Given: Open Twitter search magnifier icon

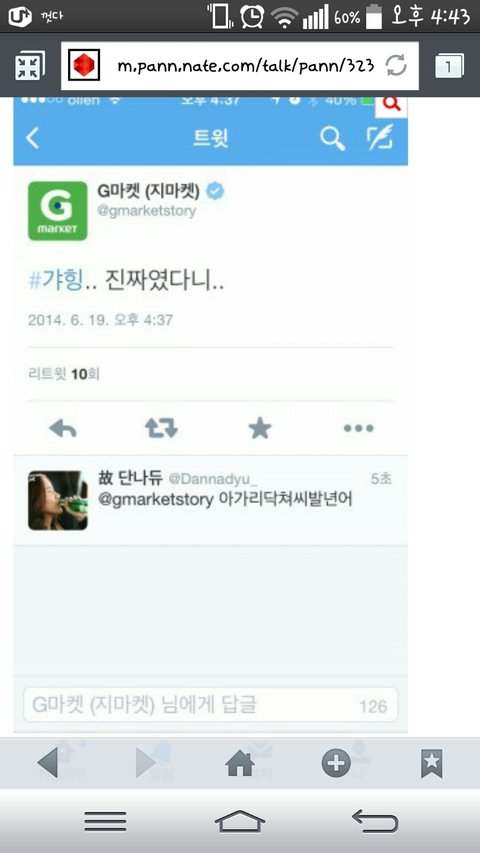Looking at the screenshot, I should [332, 139].
